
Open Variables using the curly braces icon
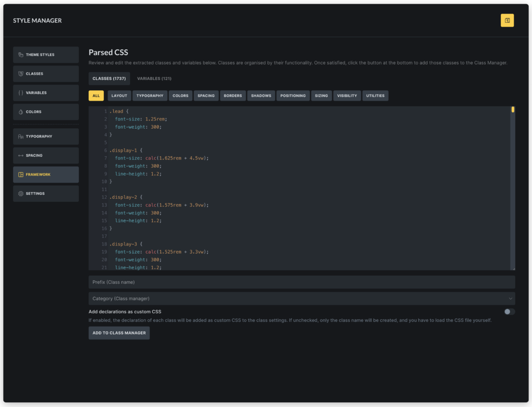point(22,92)
